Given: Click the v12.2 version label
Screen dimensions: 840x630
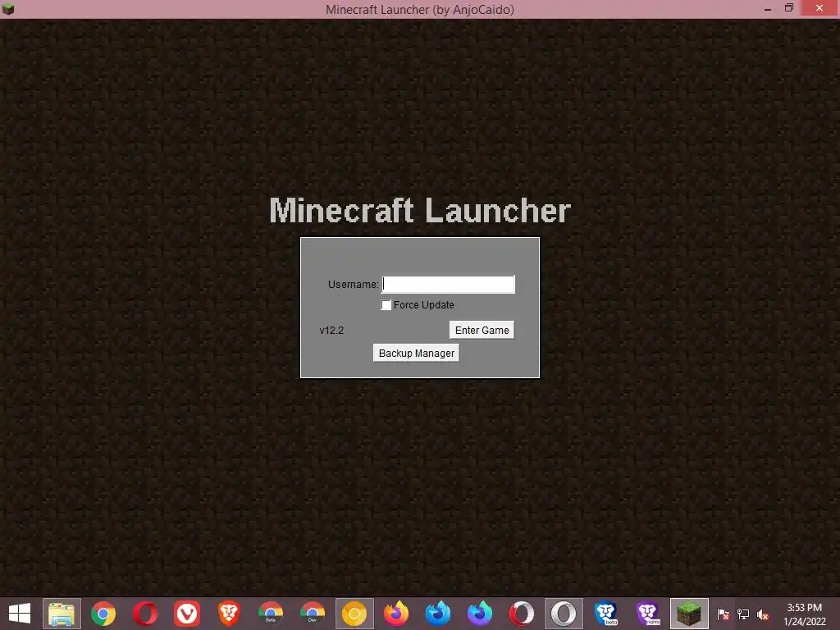Looking at the screenshot, I should coord(331,331).
